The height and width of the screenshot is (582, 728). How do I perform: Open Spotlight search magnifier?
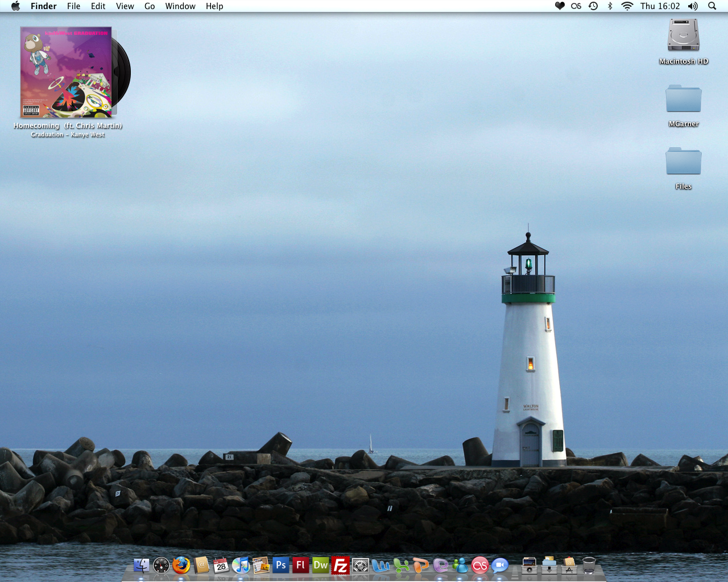pyautogui.click(x=712, y=6)
